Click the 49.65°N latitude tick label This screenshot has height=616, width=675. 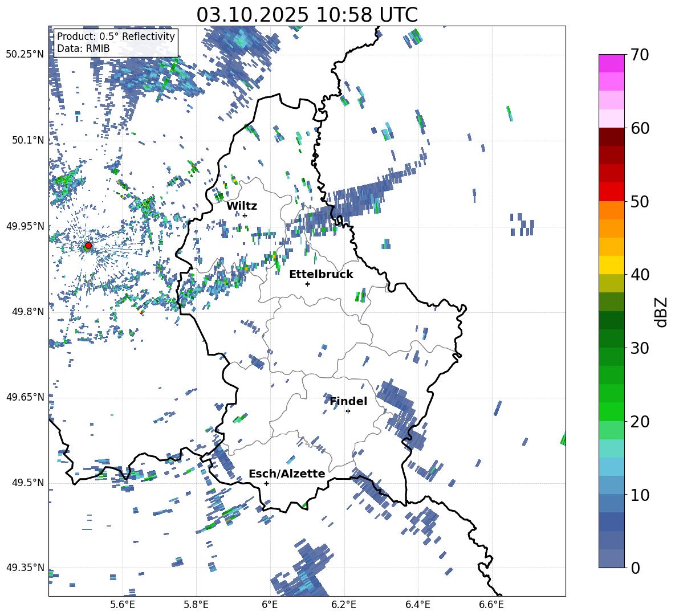(25, 397)
